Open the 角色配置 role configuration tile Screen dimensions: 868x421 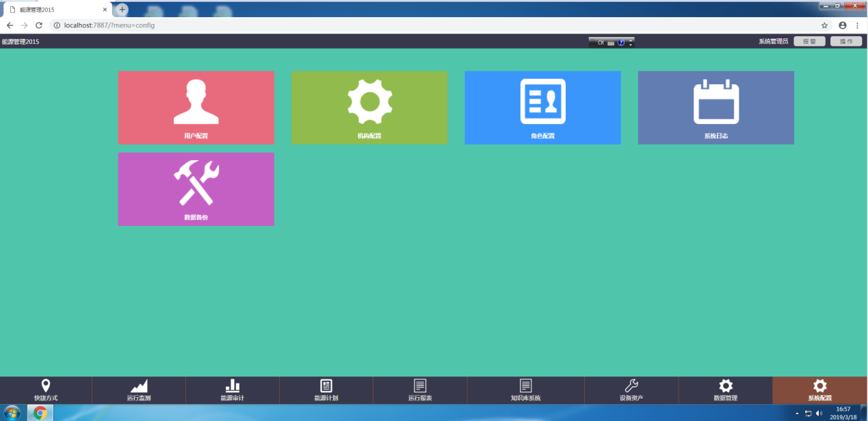coord(542,107)
